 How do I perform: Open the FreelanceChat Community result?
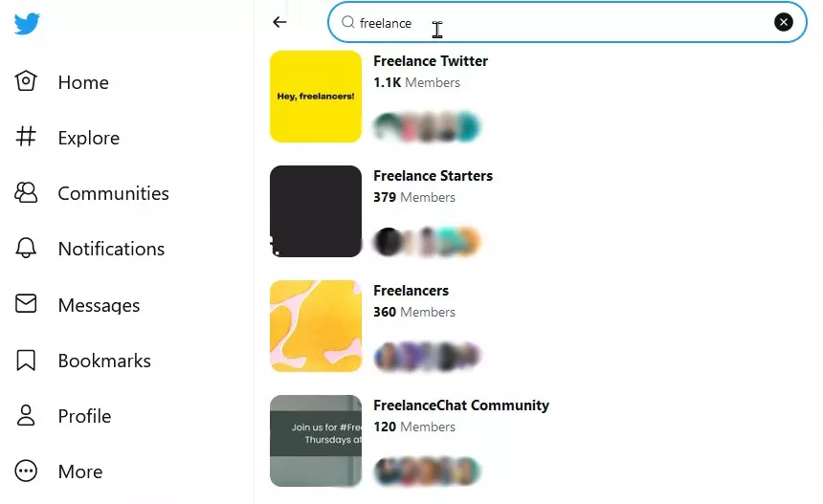[461, 405]
